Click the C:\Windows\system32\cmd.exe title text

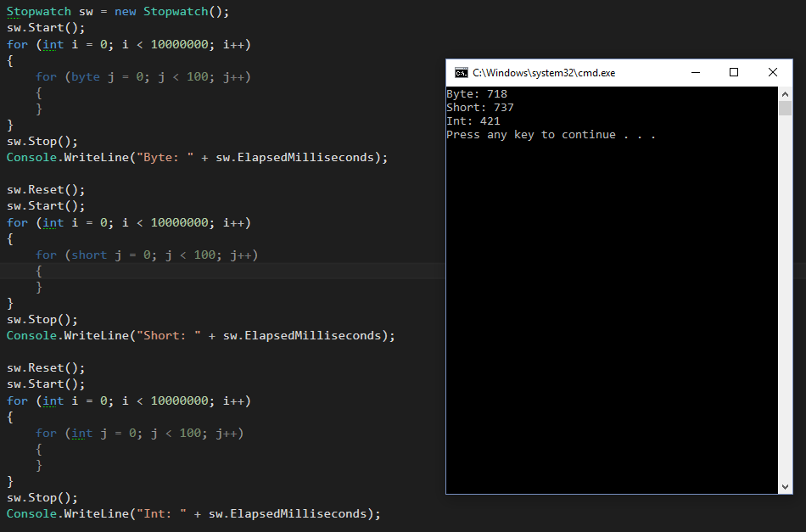543,73
